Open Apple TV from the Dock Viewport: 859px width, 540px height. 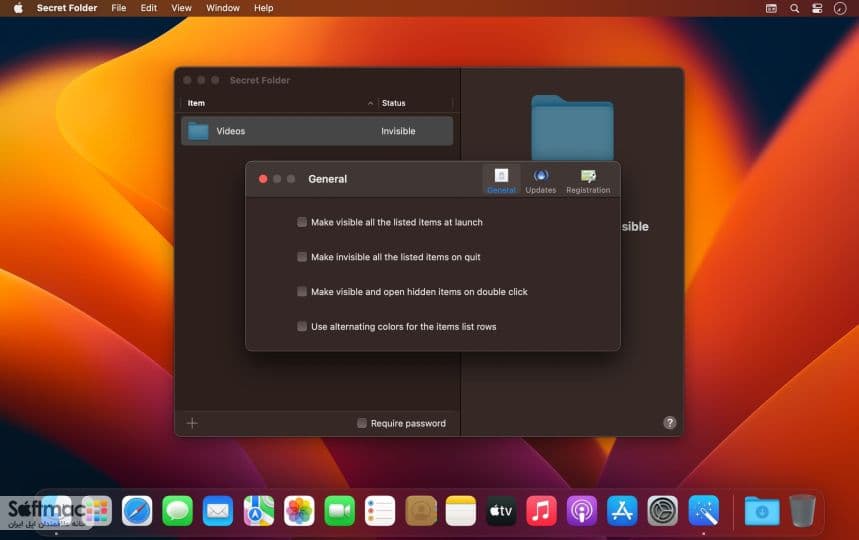coord(501,511)
